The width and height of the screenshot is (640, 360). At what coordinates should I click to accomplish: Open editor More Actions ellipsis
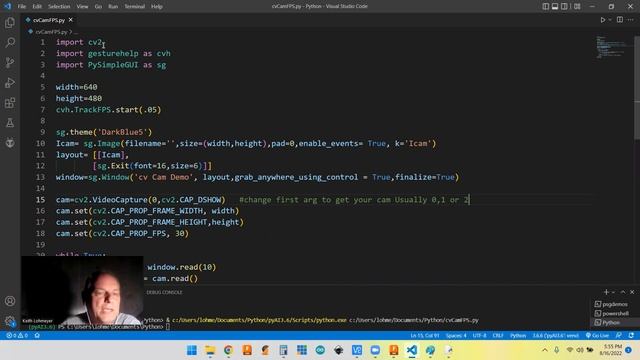point(631,20)
